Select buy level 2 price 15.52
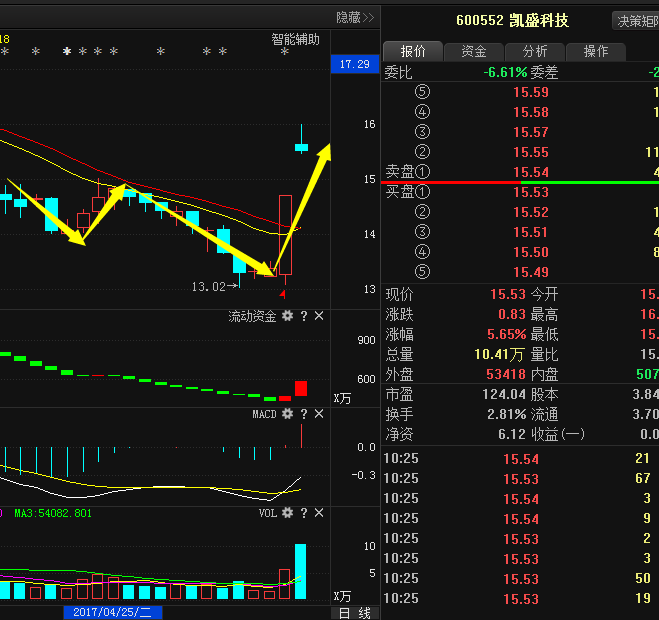The image size is (659, 620). (x=531, y=212)
